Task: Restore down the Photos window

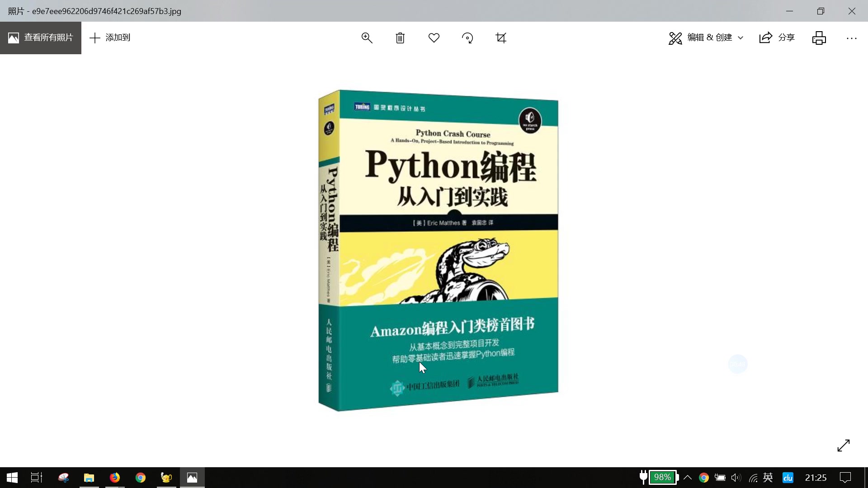Action: [x=821, y=11]
